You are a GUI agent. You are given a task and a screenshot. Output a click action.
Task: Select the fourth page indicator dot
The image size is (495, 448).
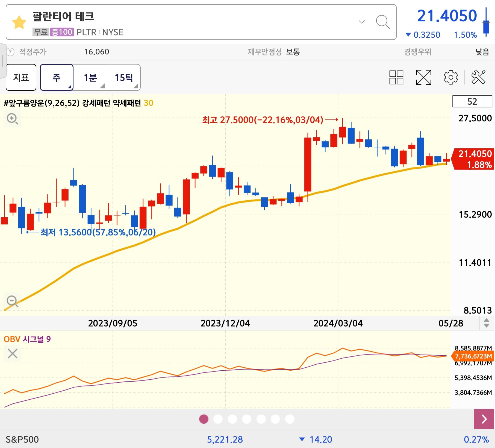[x=247, y=419]
